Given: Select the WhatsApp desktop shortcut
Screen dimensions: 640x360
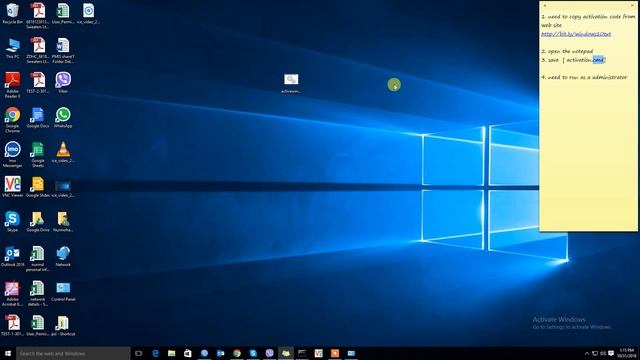Looking at the screenshot, I should click(63, 118).
